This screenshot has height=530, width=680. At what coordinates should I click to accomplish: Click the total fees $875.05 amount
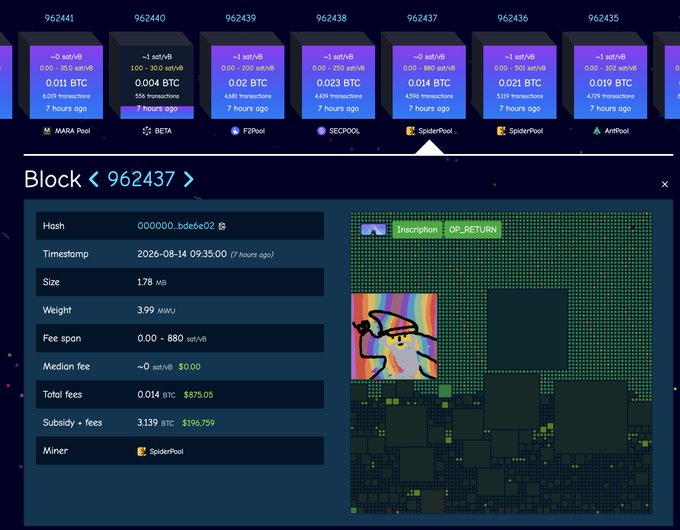click(198, 395)
